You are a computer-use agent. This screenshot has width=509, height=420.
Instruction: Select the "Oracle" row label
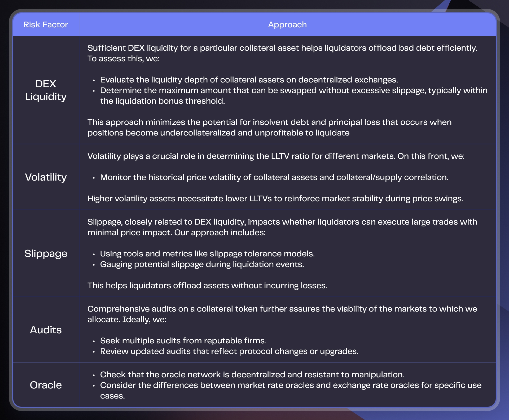point(46,385)
